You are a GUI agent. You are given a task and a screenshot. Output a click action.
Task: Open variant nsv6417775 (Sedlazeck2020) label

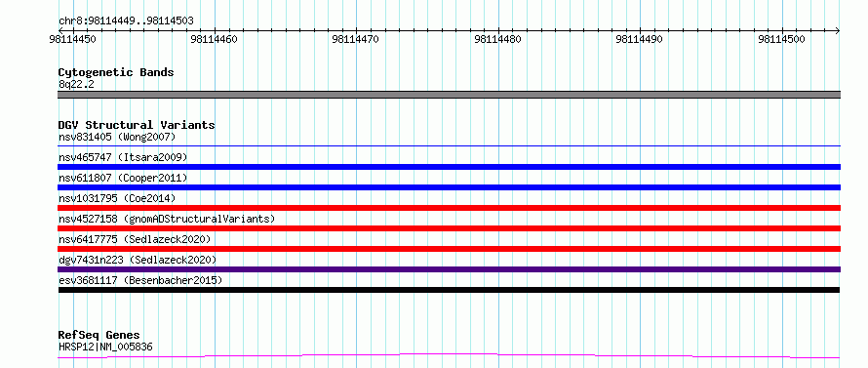point(135,239)
